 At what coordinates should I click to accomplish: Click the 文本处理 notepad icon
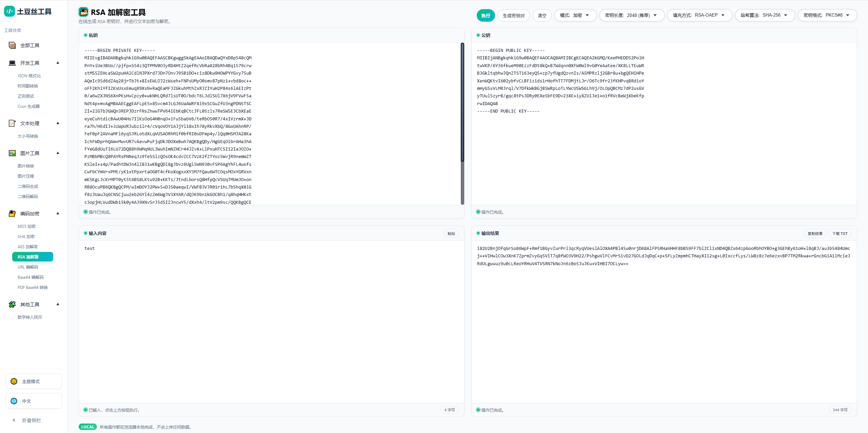point(12,123)
